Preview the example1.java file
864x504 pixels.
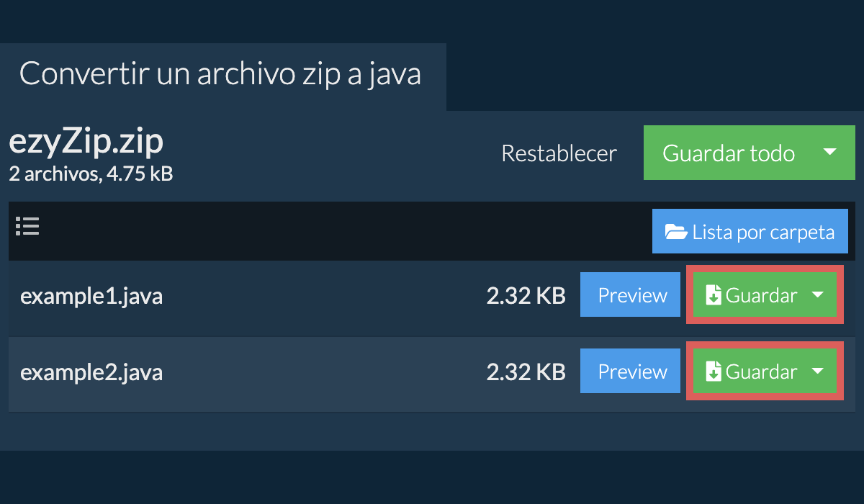pyautogui.click(x=631, y=295)
